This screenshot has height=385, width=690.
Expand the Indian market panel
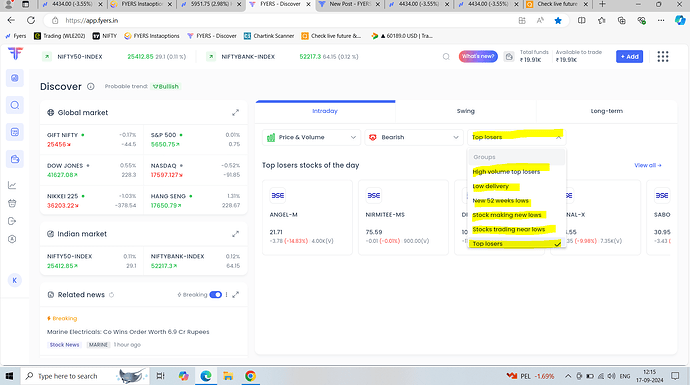point(235,234)
